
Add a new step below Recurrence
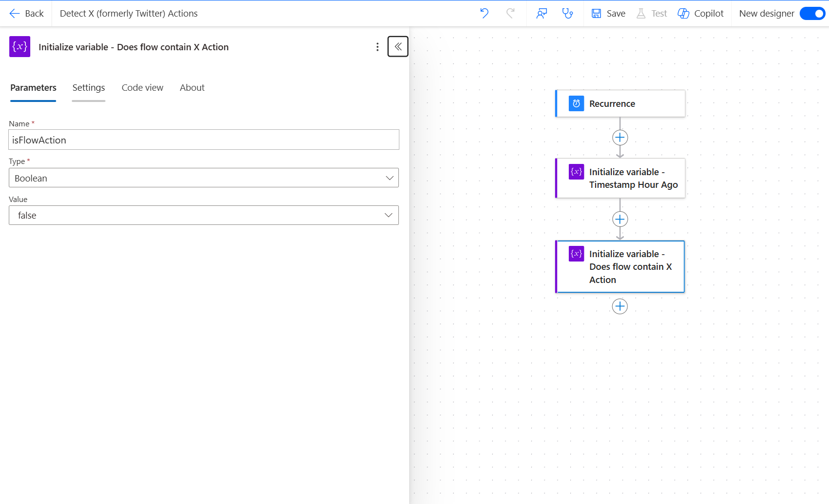click(620, 137)
